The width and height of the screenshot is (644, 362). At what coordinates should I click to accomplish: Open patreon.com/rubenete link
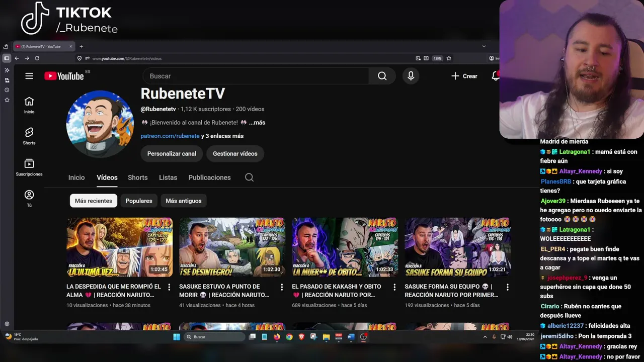[x=170, y=136]
